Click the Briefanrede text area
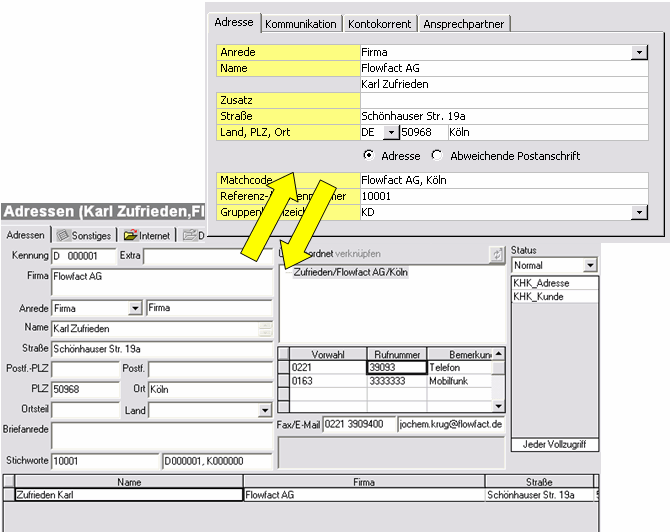 [162, 436]
